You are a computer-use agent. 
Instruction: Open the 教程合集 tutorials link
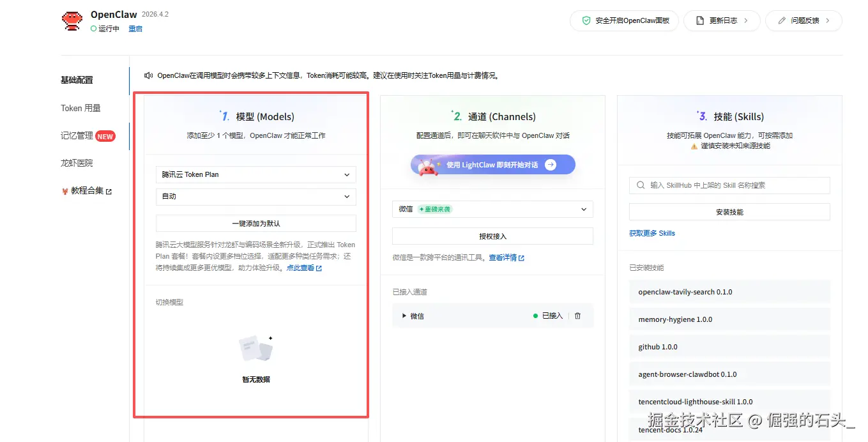(87, 191)
